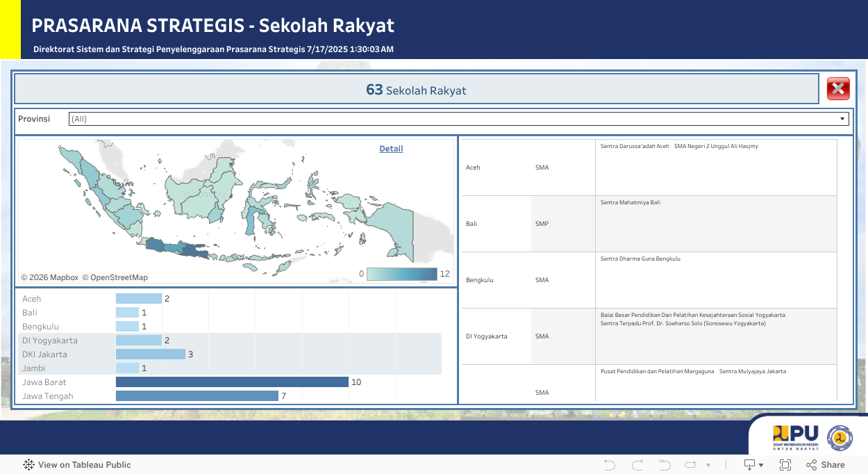
Task: Click the Sentra Mahatmiya Bali entry
Action: pos(631,202)
